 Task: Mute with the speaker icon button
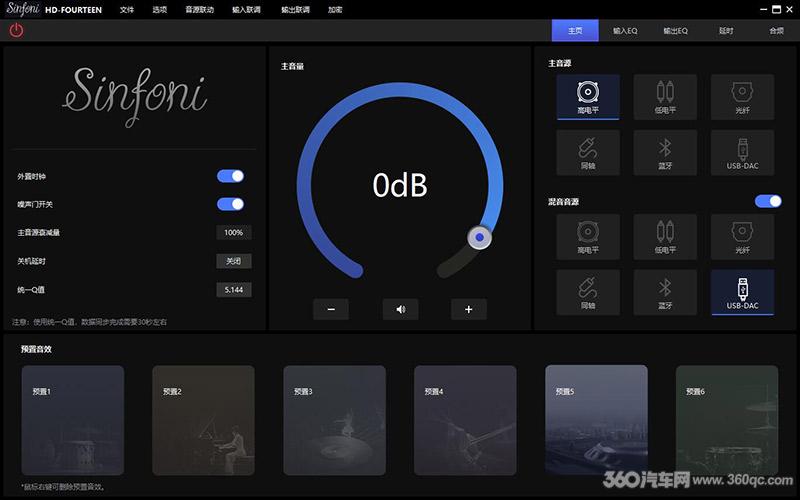(x=401, y=309)
